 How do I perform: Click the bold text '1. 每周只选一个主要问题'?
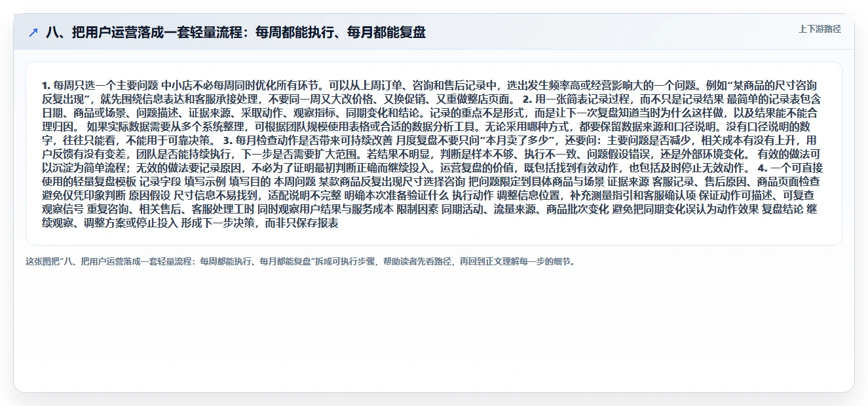[100, 85]
